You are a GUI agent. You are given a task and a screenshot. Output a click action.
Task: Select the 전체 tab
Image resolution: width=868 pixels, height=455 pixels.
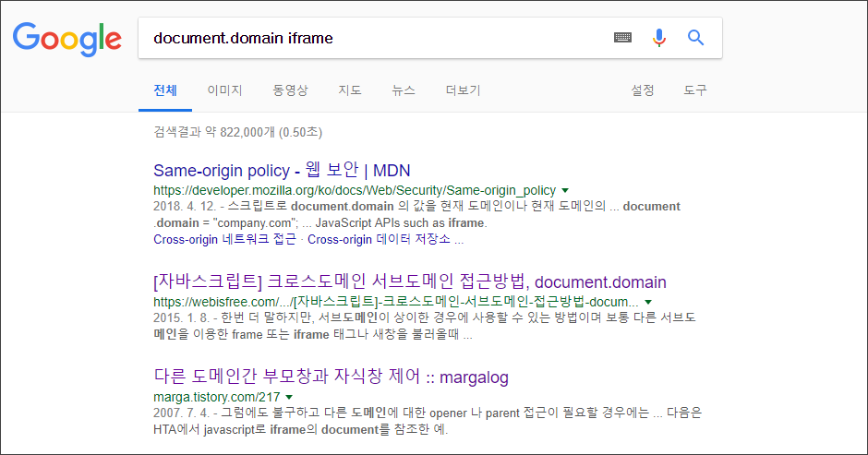coord(165,90)
